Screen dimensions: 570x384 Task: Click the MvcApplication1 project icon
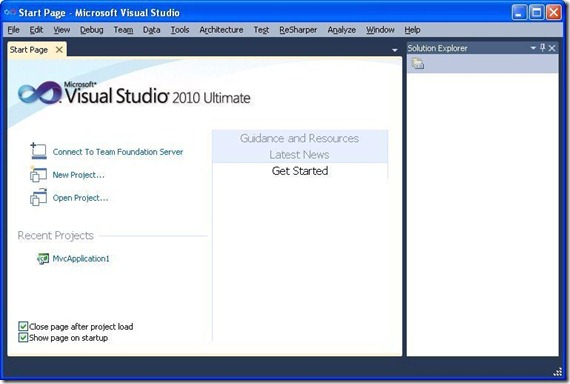pos(43,259)
